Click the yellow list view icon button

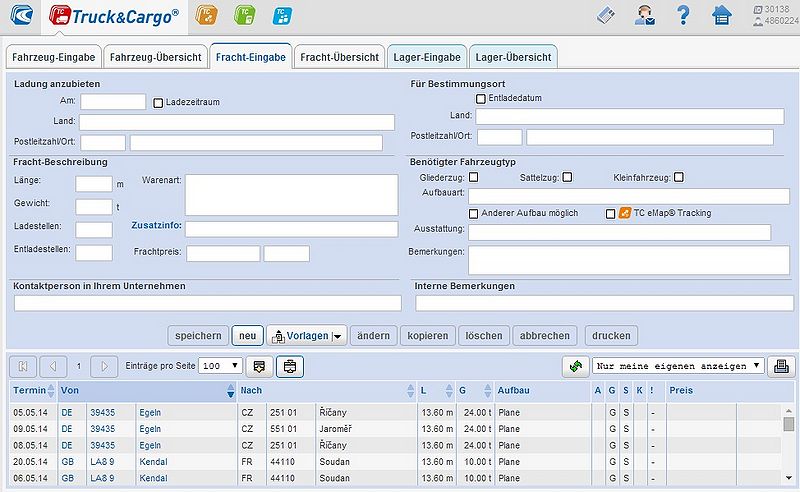(x=259, y=366)
